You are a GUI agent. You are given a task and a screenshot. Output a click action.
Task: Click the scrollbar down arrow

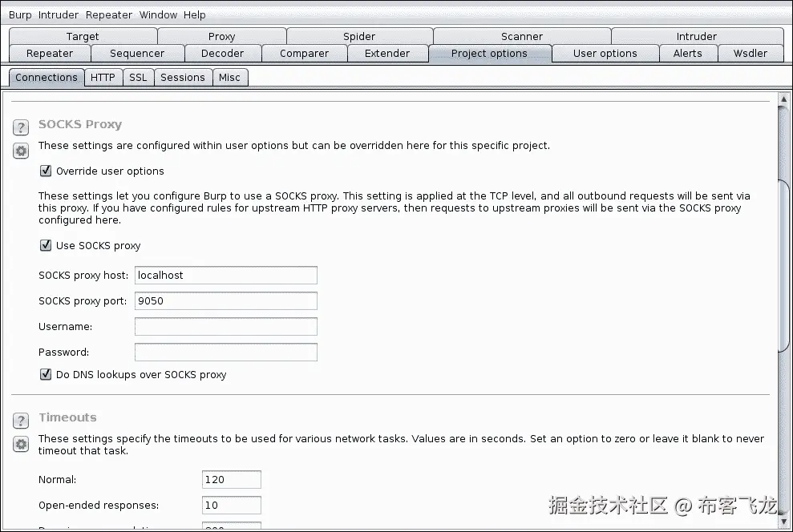click(783, 522)
